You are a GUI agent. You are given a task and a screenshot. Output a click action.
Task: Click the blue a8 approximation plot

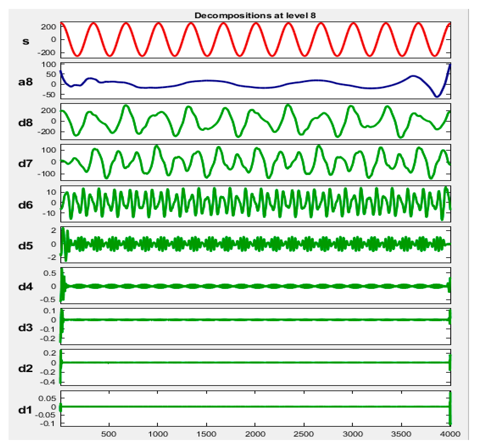(256, 81)
